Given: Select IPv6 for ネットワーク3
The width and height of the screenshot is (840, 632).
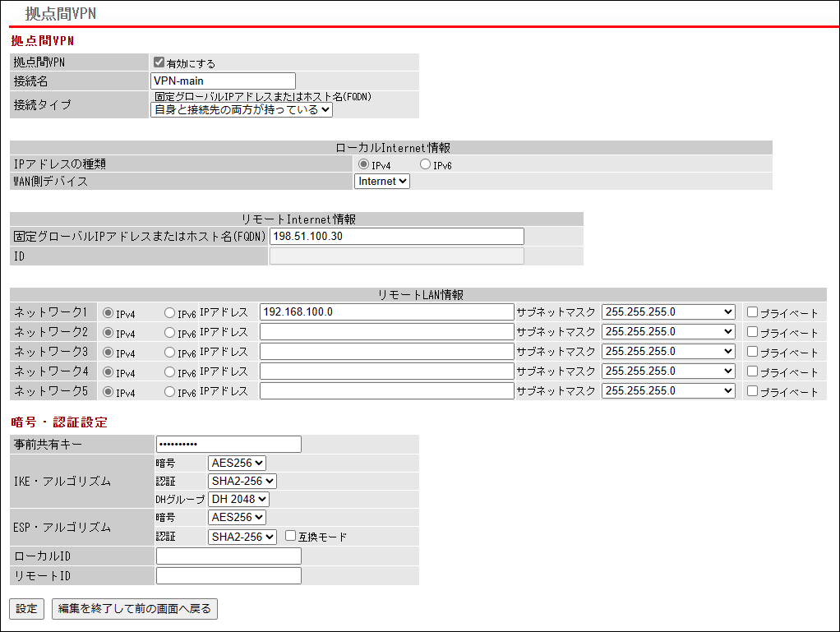Looking at the screenshot, I should (170, 353).
